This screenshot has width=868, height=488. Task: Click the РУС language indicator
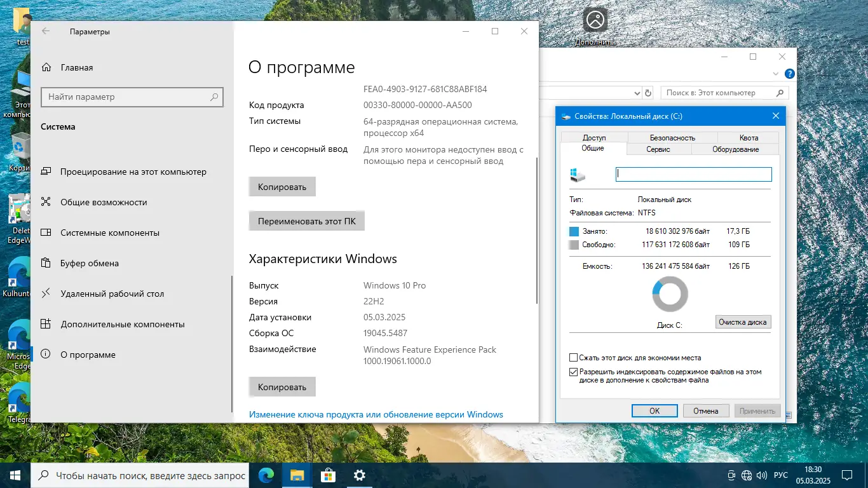pos(781,475)
